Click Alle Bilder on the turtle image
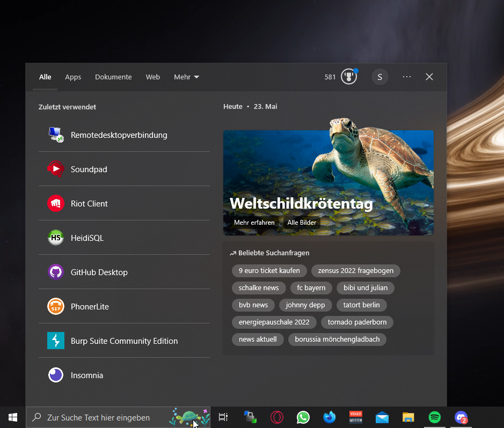The width and height of the screenshot is (504, 428). pyautogui.click(x=302, y=223)
